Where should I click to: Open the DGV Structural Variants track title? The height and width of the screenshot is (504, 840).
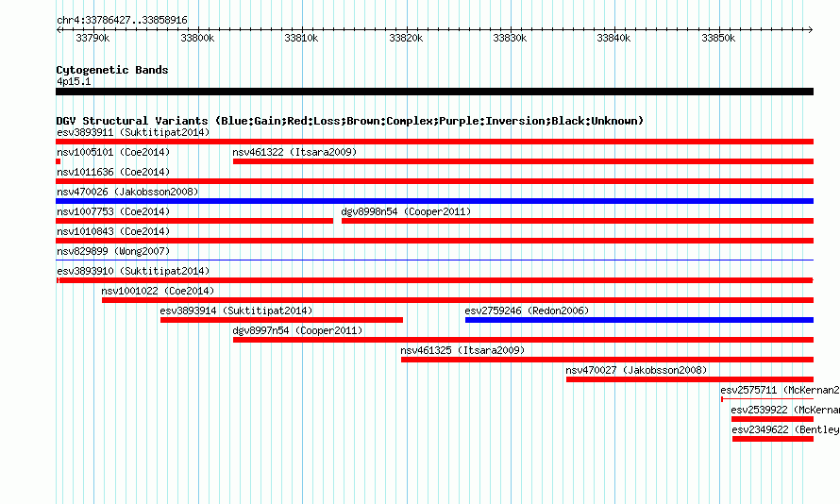[x=350, y=121]
